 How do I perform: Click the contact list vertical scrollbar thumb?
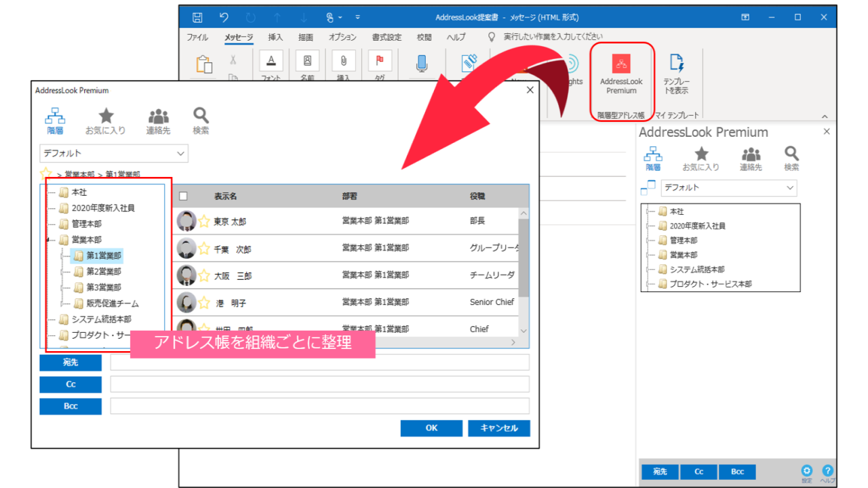pyautogui.click(x=524, y=258)
